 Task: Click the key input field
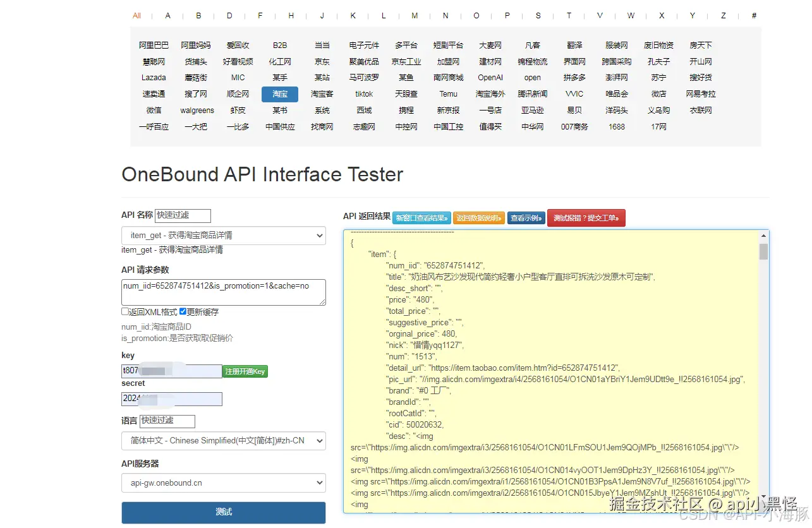click(171, 371)
